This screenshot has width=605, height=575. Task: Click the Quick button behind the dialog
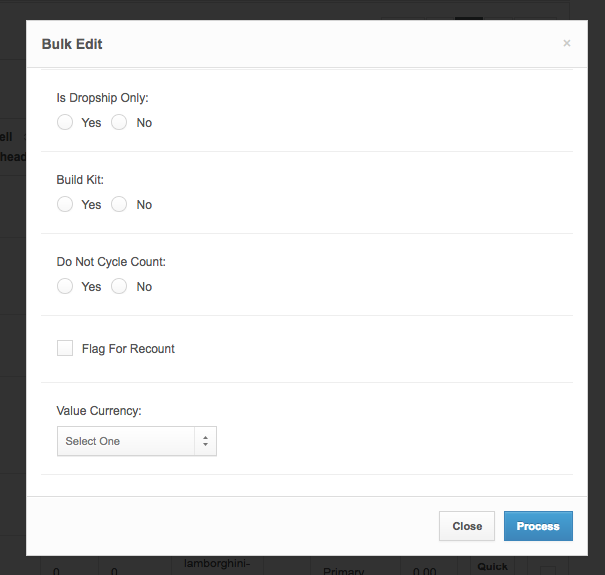pos(492,566)
